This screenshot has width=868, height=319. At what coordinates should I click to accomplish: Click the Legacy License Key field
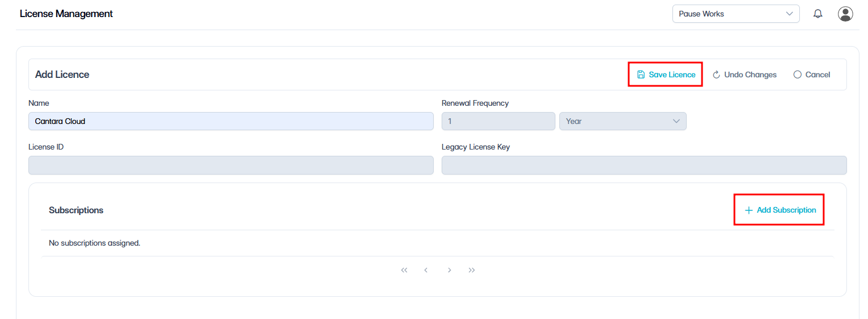pos(644,165)
